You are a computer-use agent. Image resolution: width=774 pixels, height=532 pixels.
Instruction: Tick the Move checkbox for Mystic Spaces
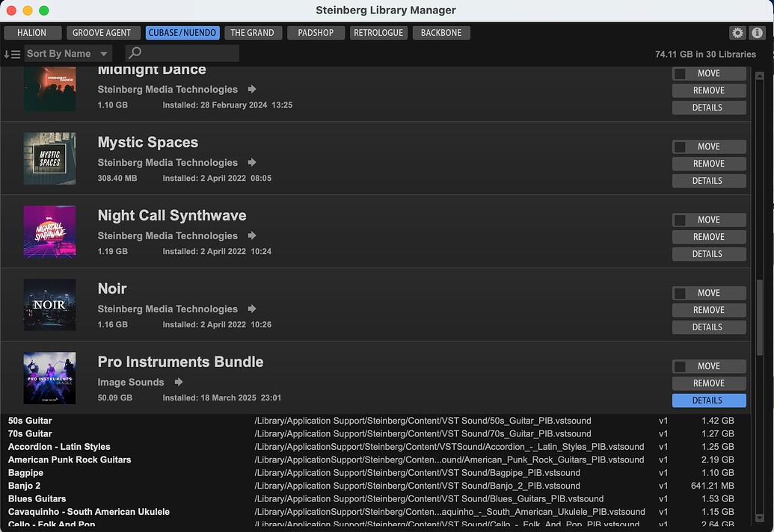tap(680, 147)
